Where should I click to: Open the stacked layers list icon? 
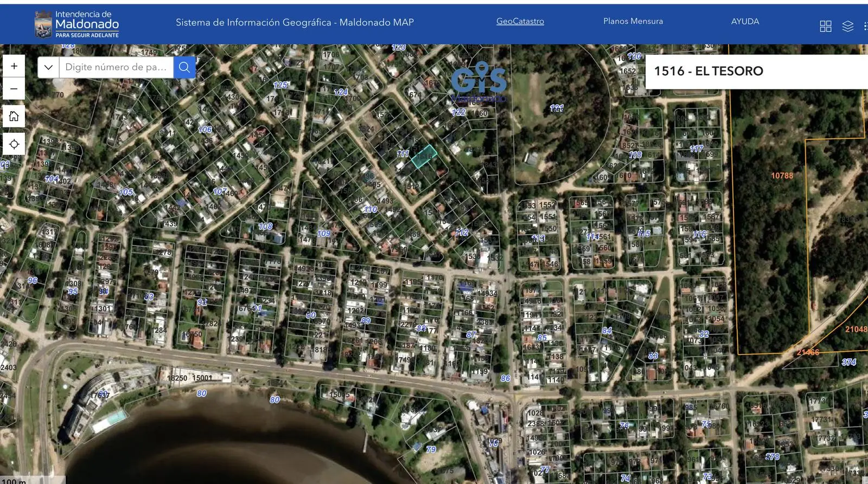point(847,26)
